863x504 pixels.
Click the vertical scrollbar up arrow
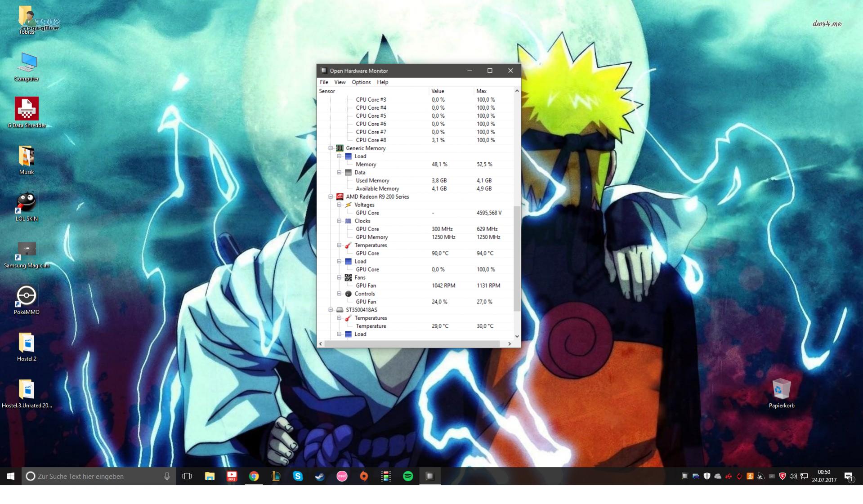point(517,91)
